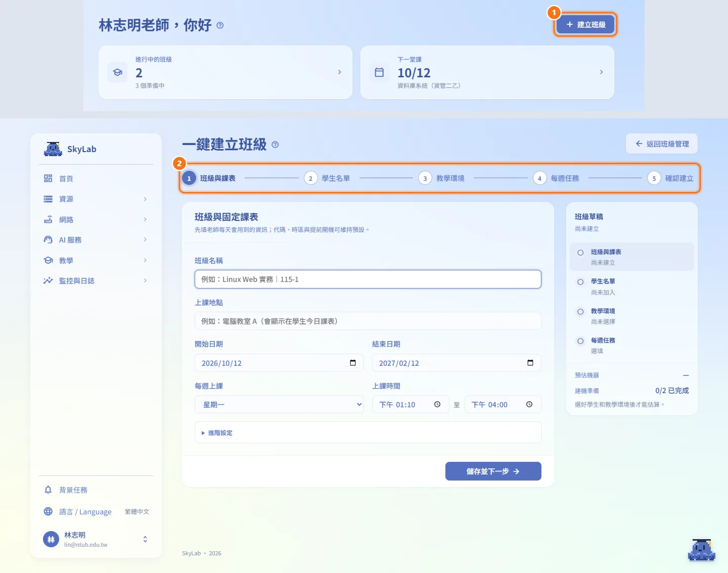Expand the 網路 menu chevron
Viewport: 728px width, 573px height.
[x=145, y=219]
